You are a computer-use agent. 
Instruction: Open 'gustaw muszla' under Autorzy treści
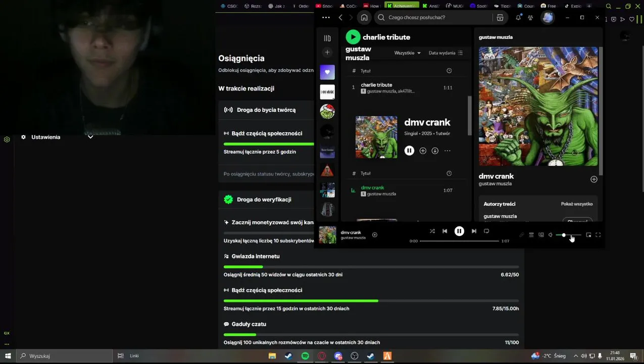(500, 216)
